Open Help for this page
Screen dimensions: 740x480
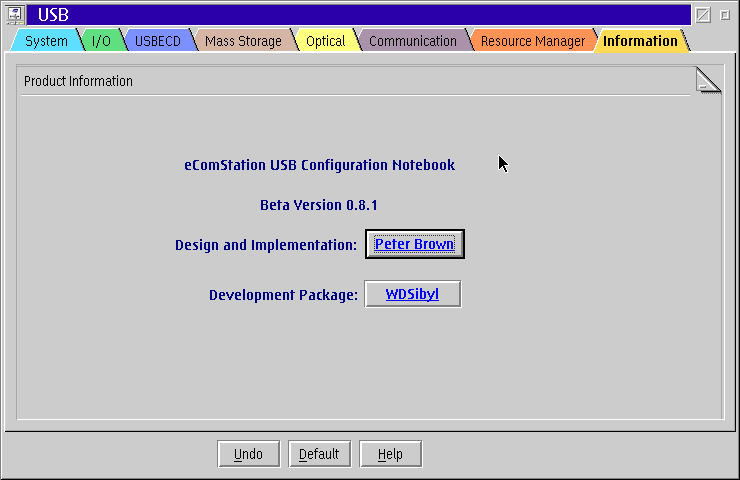coord(390,454)
